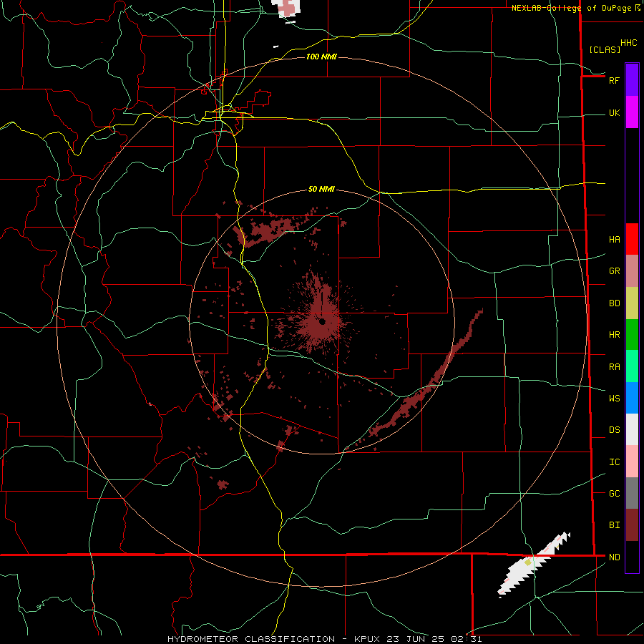Click the UK legend label
This screenshot has height=644, width=644.
point(614,113)
